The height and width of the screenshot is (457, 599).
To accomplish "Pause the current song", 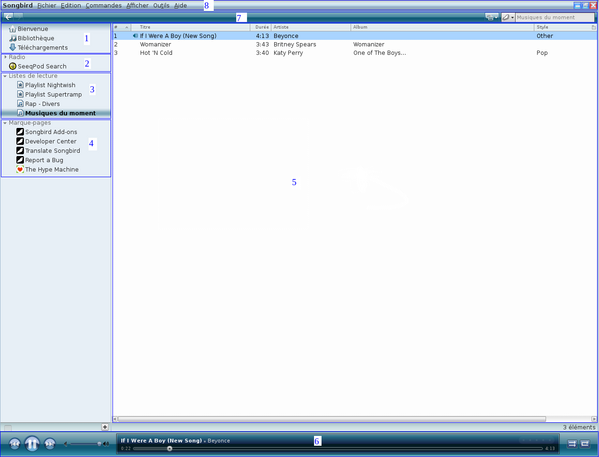I will click(x=32, y=444).
